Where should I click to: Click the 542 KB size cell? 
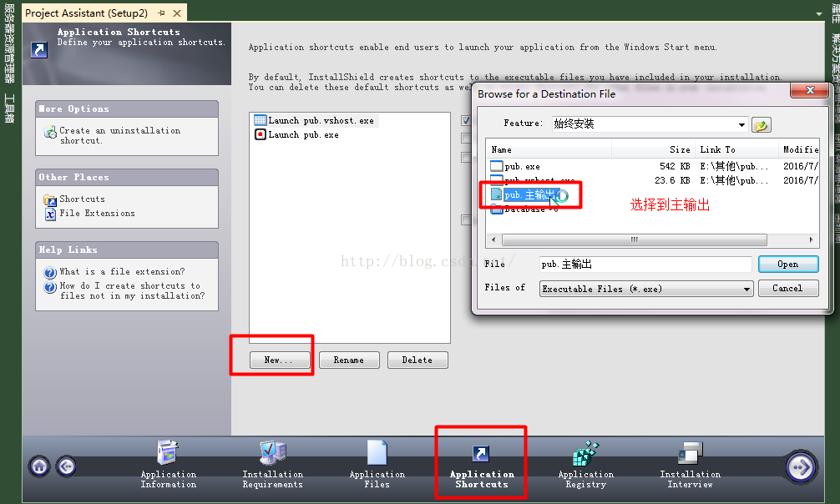point(675,167)
